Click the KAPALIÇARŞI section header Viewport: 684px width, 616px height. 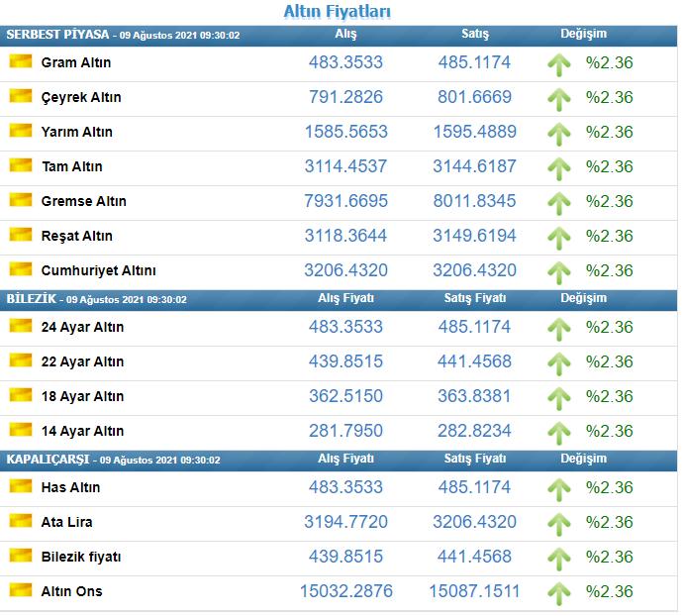pyautogui.click(x=48, y=460)
